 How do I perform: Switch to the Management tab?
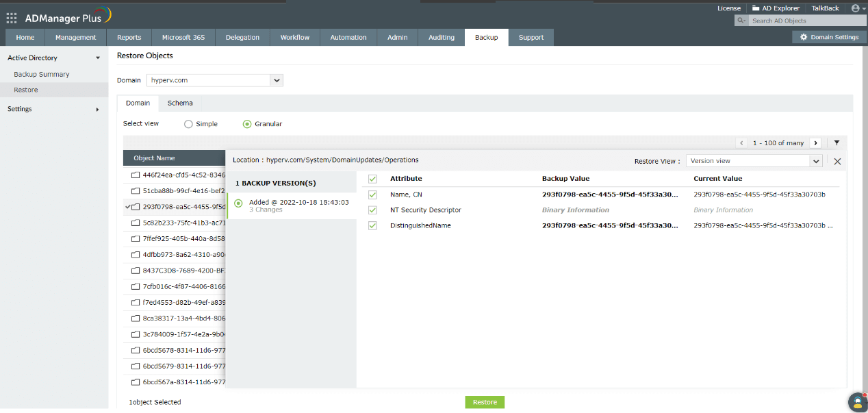(x=76, y=38)
